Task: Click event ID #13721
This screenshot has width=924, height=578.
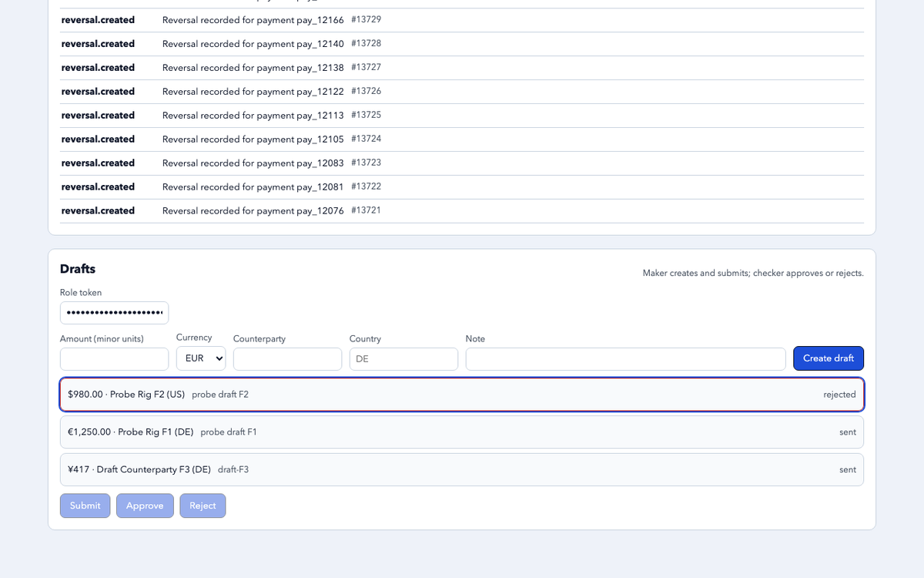Action: point(367,210)
